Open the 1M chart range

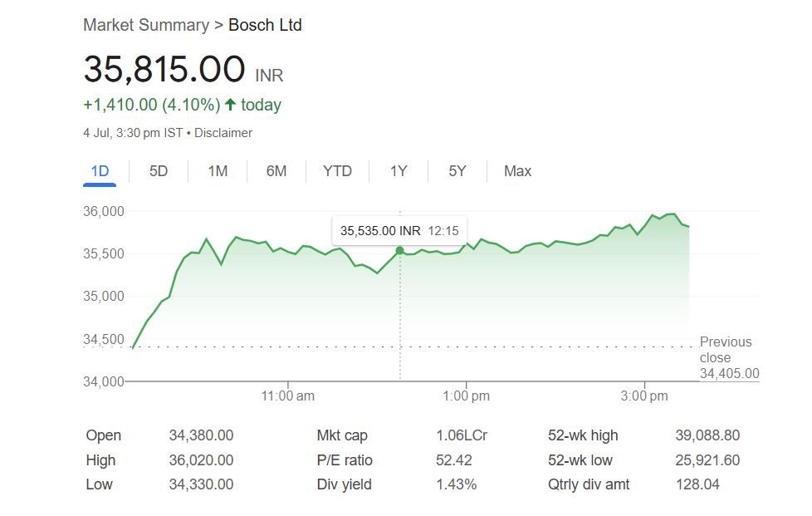(x=218, y=171)
